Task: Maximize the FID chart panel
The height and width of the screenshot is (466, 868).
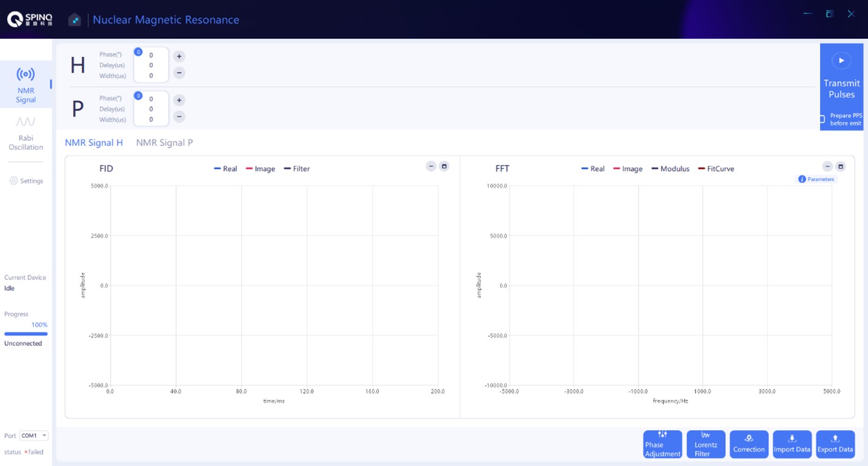Action: tap(444, 166)
